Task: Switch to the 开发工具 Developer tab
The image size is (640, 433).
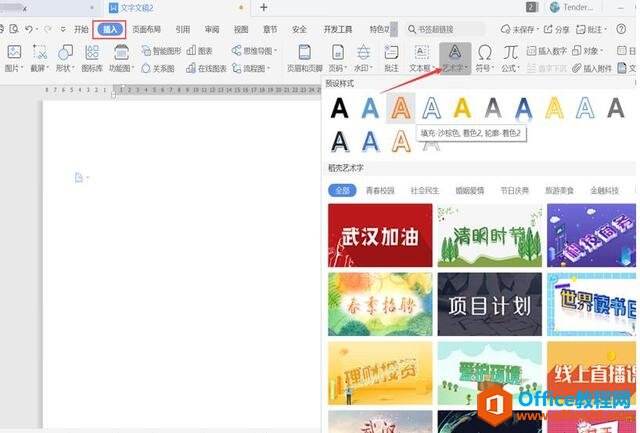Action: pyautogui.click(x=338, y=29)
